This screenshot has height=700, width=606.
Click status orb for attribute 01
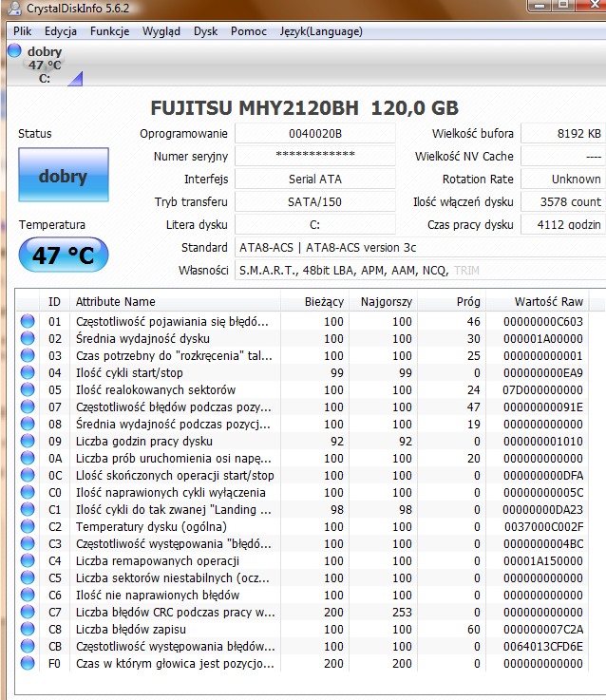tap(28, 321)
